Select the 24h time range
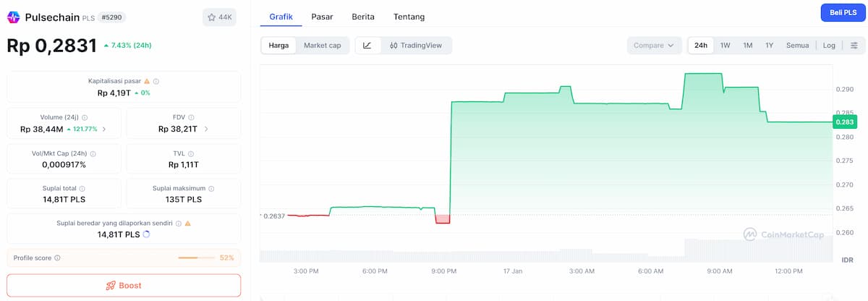Screen dimensions: 868x301 pyautogui.click(x=701, y=45)
